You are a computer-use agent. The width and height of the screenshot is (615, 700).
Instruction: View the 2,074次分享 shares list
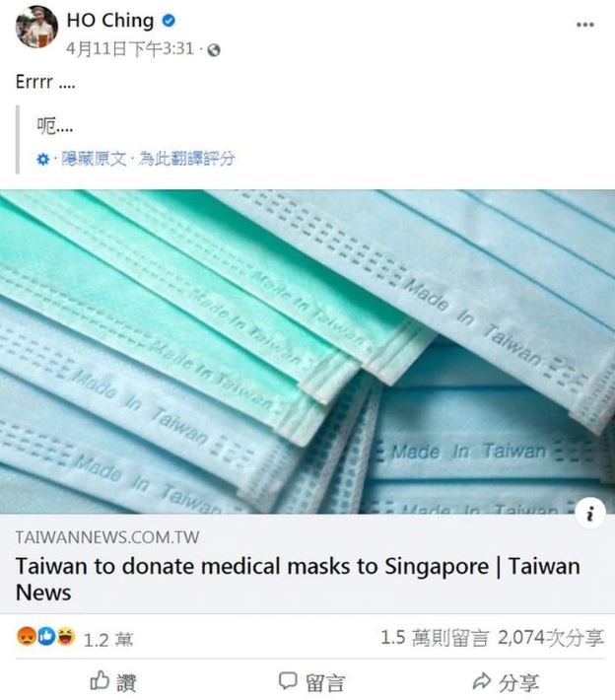(551, 638)
